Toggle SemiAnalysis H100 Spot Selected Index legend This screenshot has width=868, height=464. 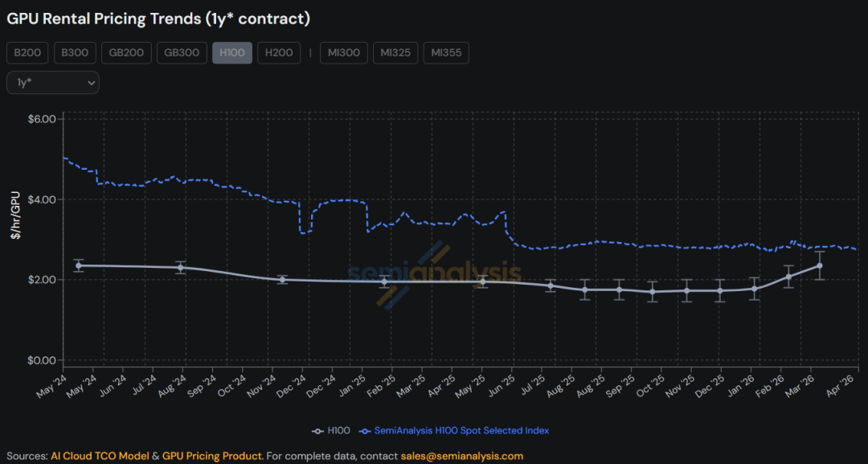click(x=454, y=431)
